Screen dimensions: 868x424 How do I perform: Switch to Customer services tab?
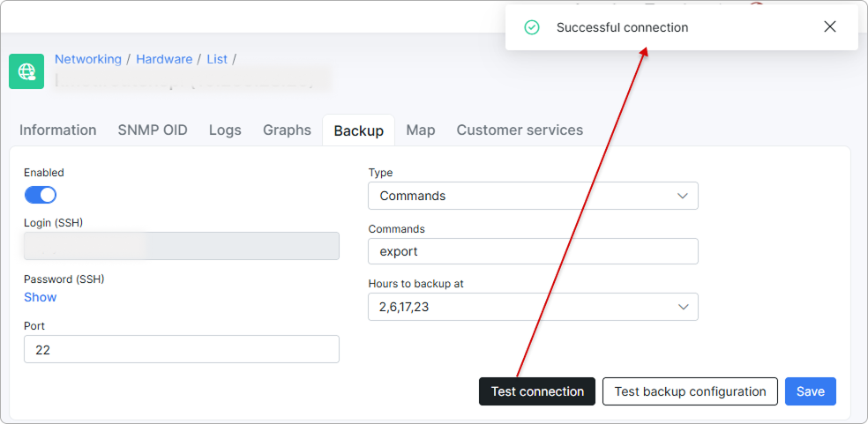[x=520, y=130]
